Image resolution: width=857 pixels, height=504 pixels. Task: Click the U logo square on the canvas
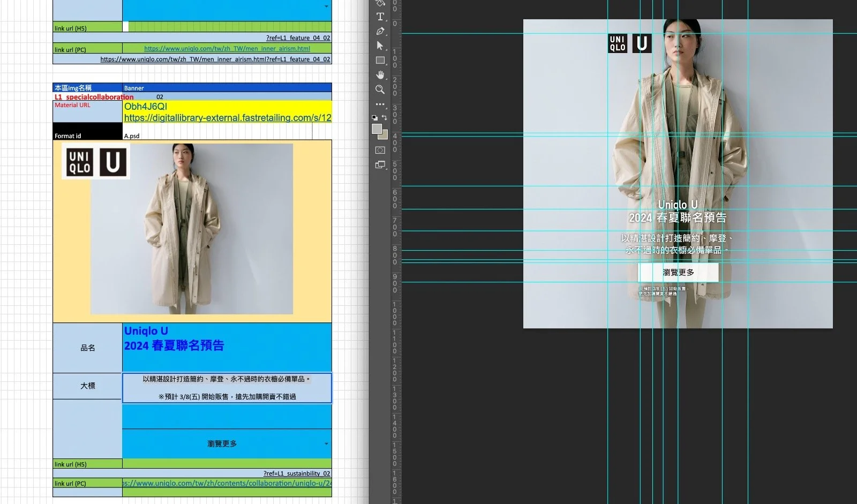[x=642, y=43]
